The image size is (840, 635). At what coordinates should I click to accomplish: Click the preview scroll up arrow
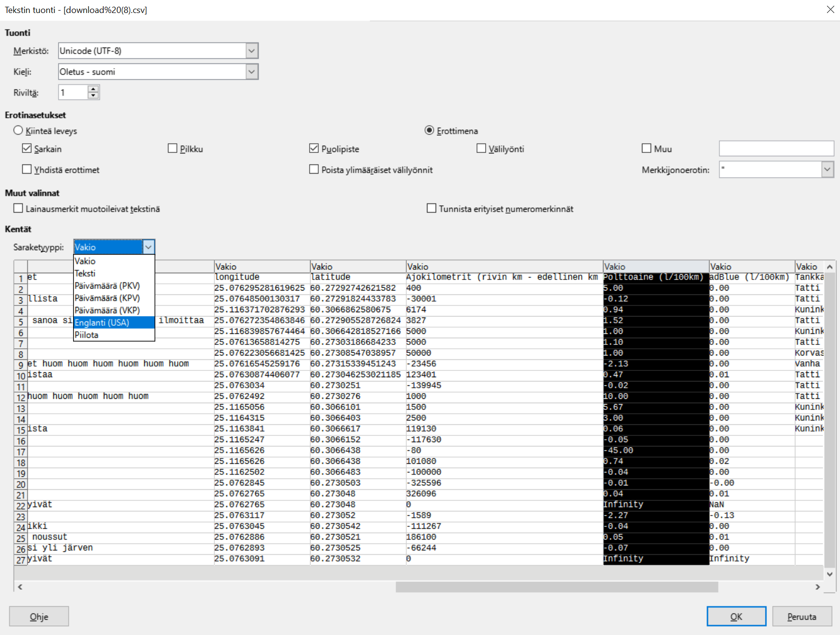tap(829, 267)
